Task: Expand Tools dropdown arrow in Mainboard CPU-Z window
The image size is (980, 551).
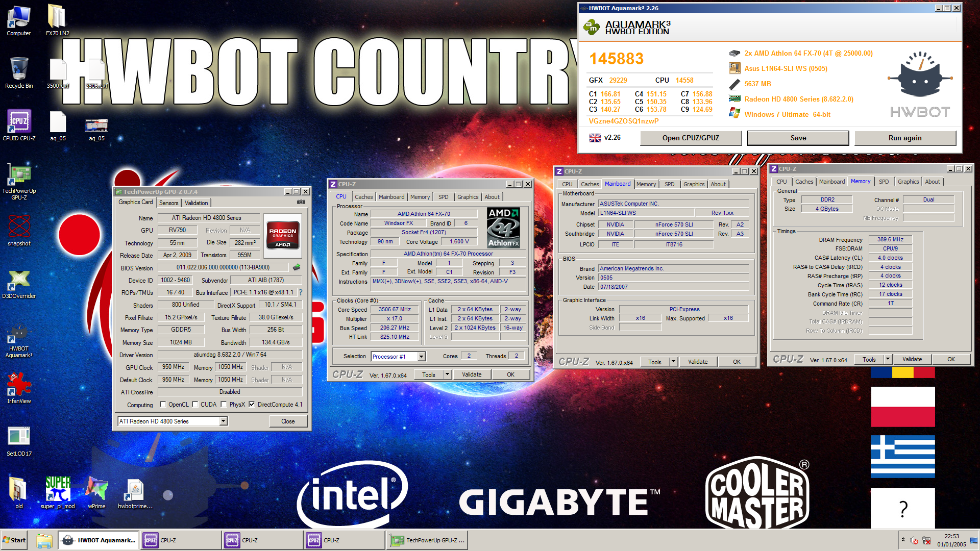Action: [673, 362]
